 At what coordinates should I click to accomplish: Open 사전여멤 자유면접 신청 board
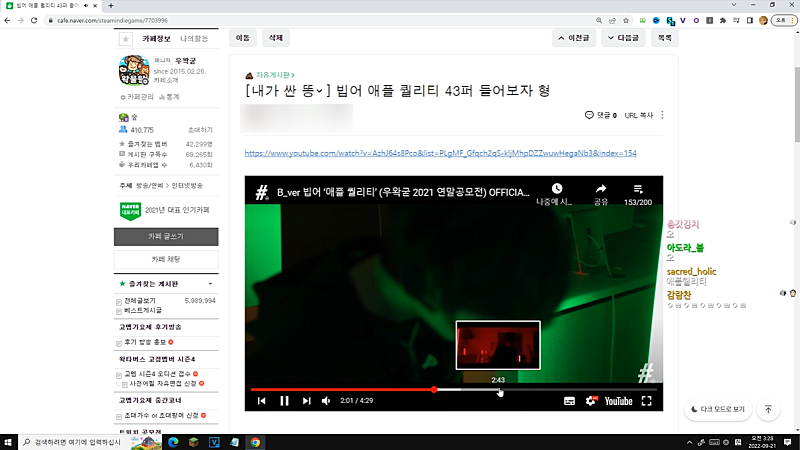(163, 383)
